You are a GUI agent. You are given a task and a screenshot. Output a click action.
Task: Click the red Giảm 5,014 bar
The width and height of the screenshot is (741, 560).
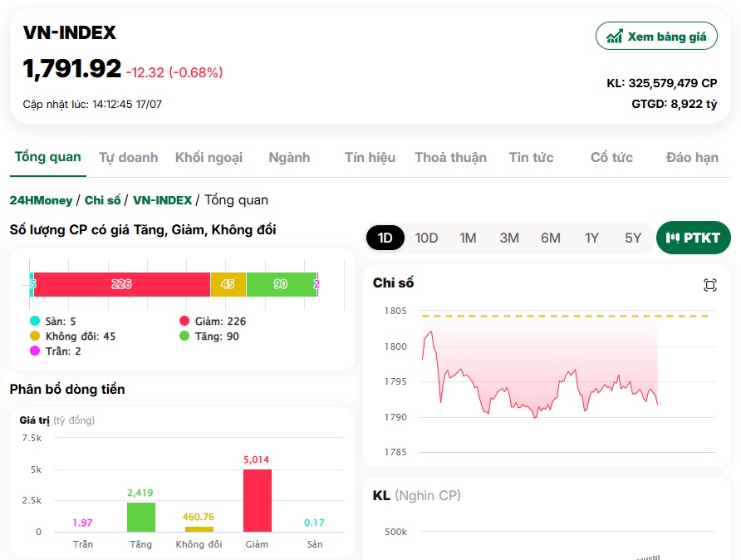[x=257, y=500]
